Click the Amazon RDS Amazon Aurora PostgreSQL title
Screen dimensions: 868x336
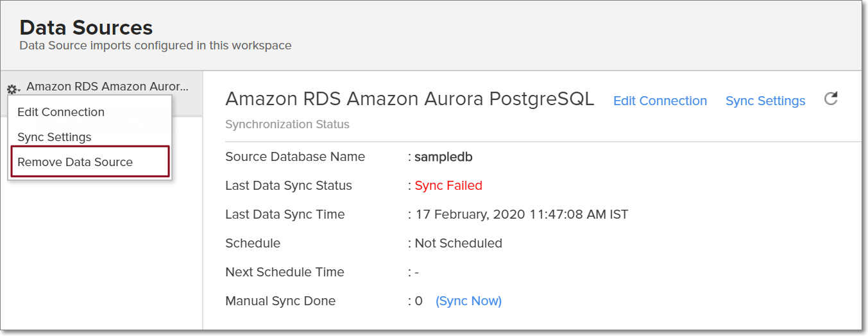tap(410, 99)
